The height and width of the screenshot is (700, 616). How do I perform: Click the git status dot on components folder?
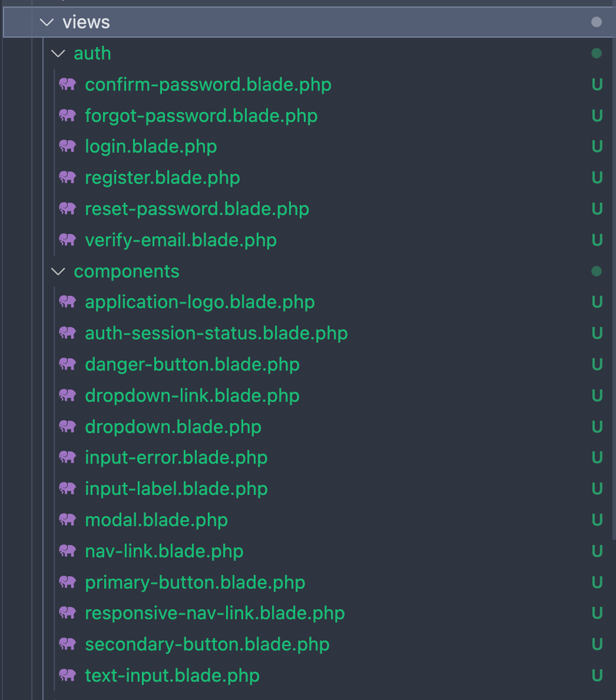(x=597, y=272)
